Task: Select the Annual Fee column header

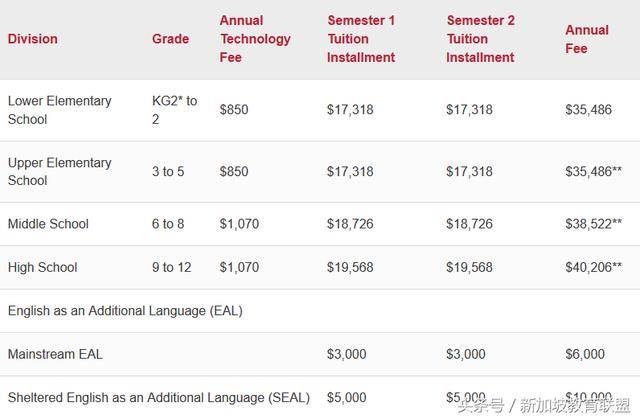Action: (x=587, y=39)
